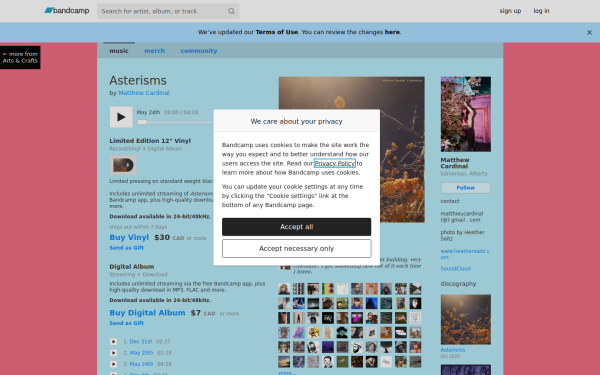Open the vinyl record thumbnail
The width and height of the screenshot is (600, 375).
(x=123, y=165)
